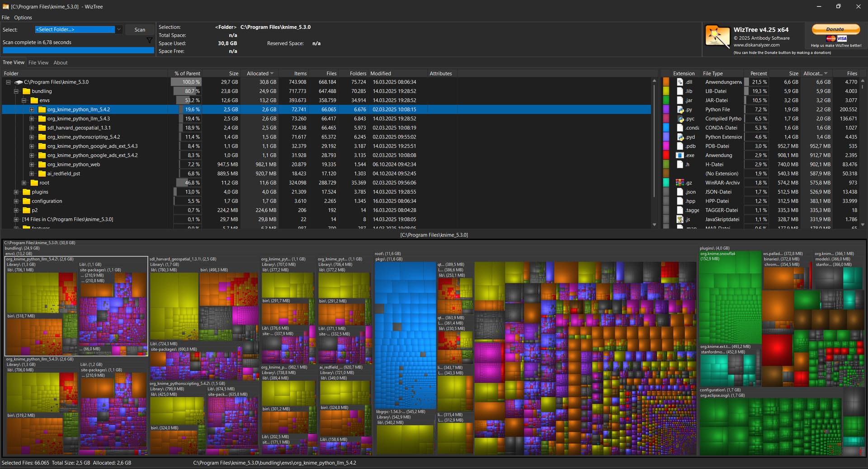Click the .exe application icon
Screen dimensions: 868x469
pos(679,155)
